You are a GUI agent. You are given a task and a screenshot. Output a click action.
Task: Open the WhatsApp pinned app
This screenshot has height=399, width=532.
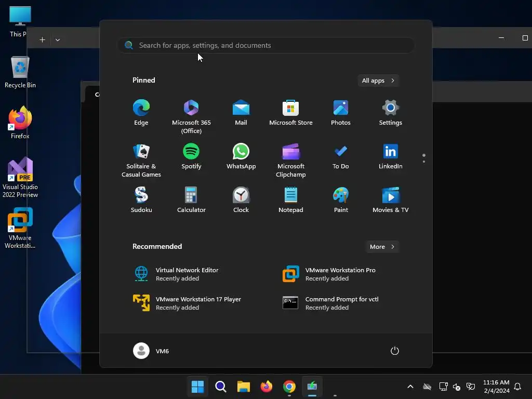(241, 157)
